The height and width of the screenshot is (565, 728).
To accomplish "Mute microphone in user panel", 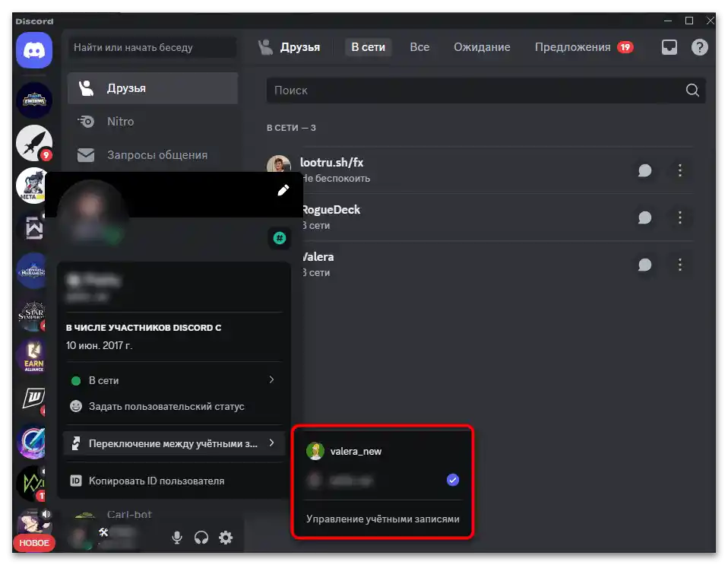I will tap(177, 538).
